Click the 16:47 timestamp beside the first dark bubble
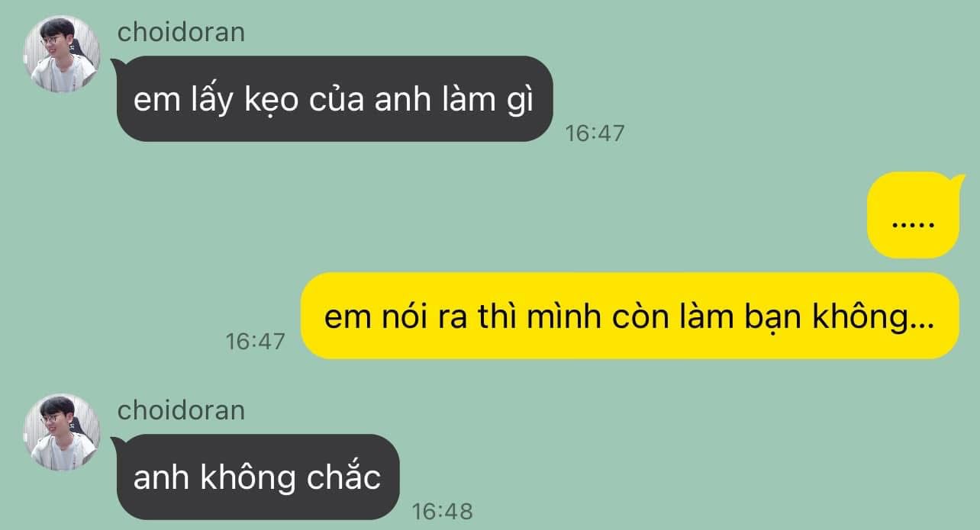This screenshot has height=530, width=980. tap(595, 133)
